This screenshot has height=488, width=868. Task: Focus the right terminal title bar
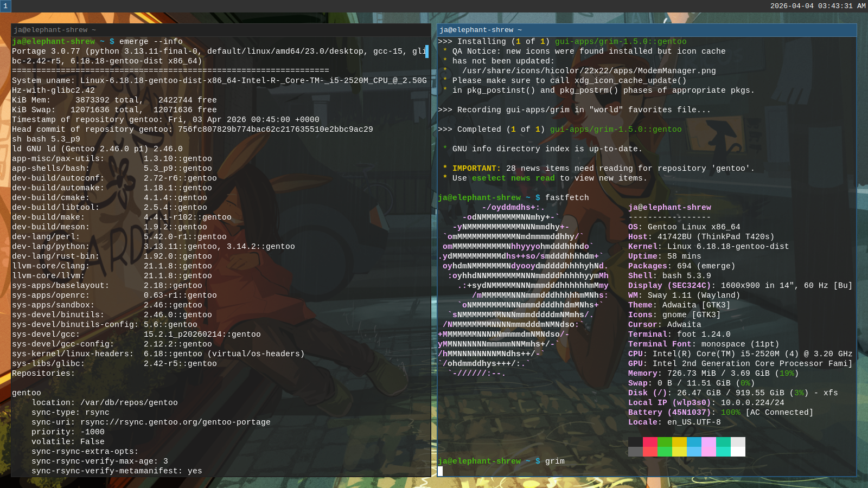[x=647, y=30]
